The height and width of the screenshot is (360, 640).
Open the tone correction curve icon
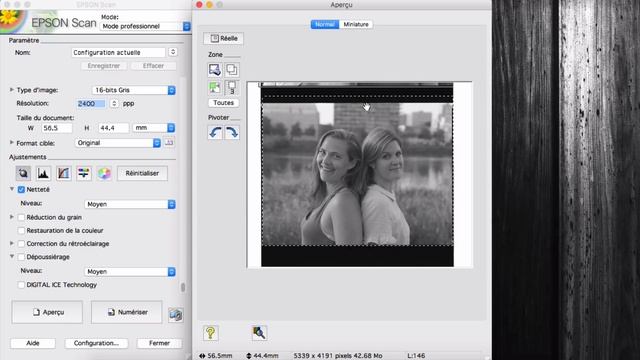(63, 173)
